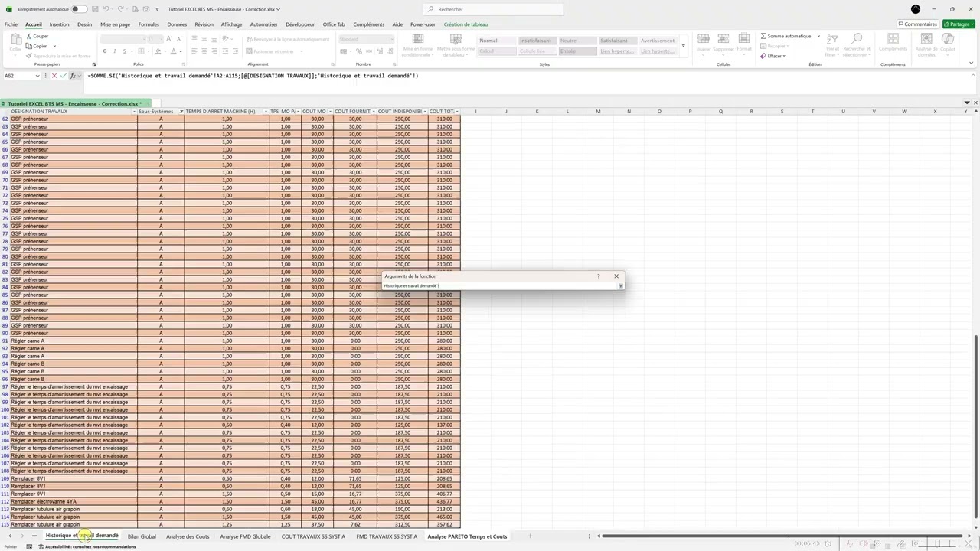Viewport: 980px width, 551px height.
Task: Toggle italic (I) formatting
Action: [115, 51]
